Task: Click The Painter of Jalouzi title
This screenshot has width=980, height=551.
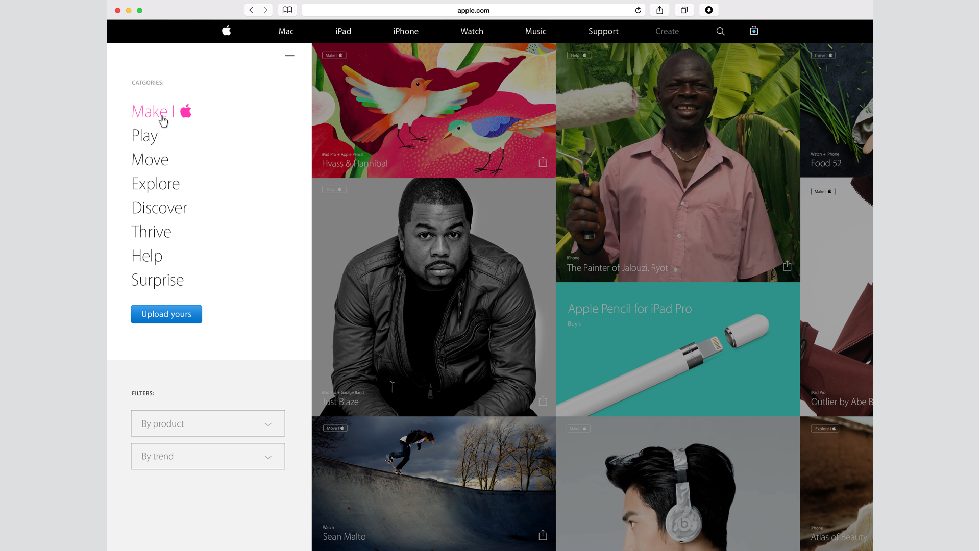Action: point(617,268)
